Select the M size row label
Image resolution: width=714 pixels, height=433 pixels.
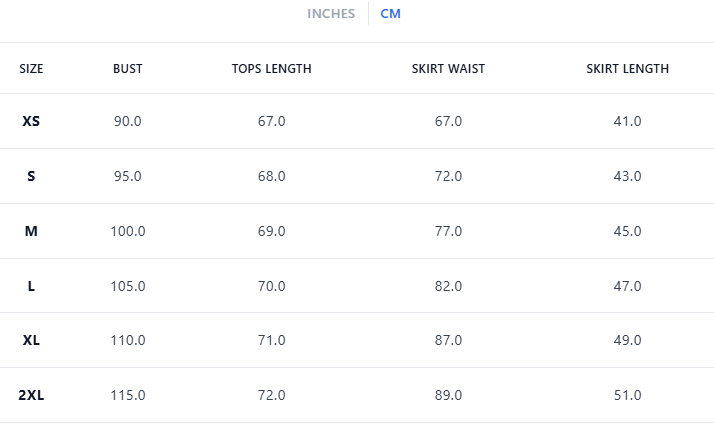pyautogui.click(x=31, y=231)
